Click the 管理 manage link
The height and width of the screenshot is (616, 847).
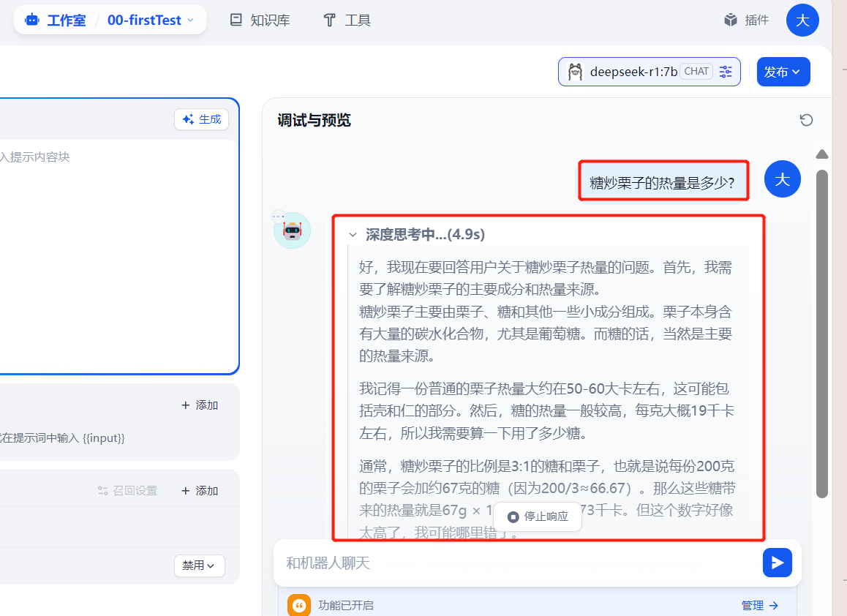[x=755, y=605]
